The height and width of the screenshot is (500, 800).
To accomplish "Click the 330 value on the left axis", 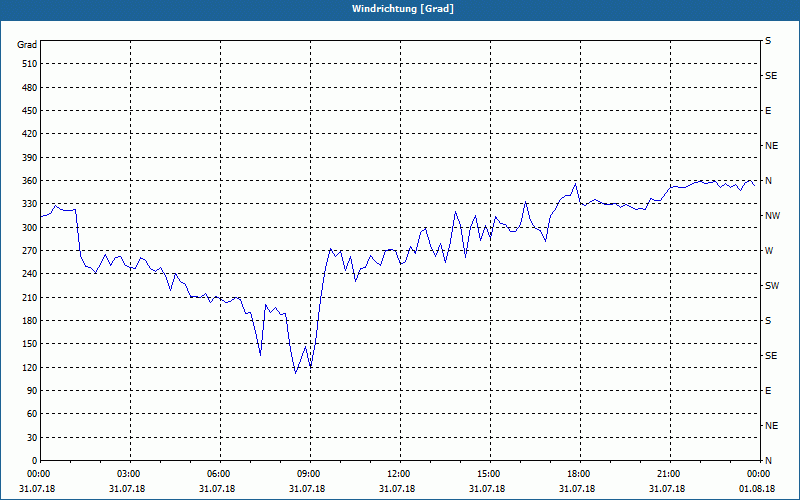I will tap(30, 204).
